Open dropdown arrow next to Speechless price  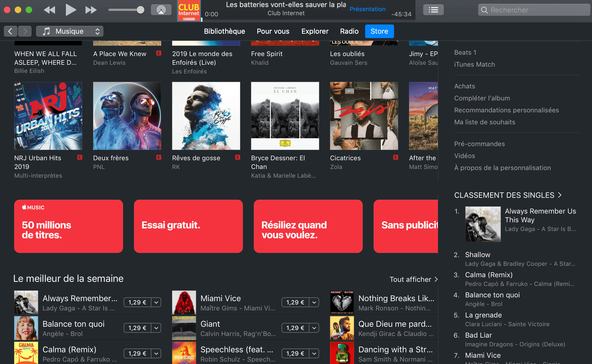(x=314, y=353)
